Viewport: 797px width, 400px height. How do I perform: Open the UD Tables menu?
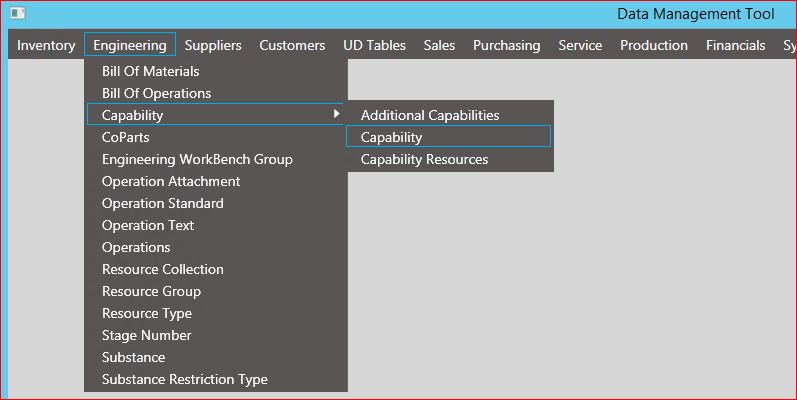click(375, 45)
